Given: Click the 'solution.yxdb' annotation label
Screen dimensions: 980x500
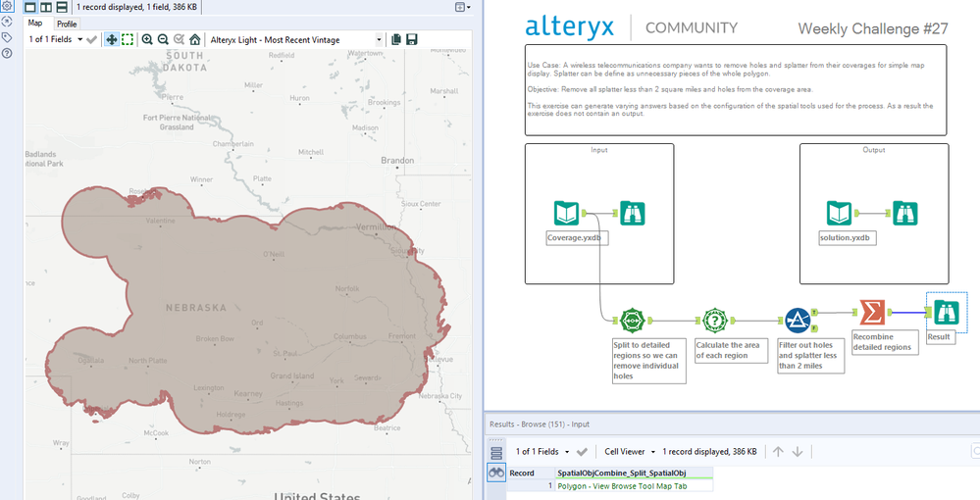Looking at the screenshot, I should (847, 238).
